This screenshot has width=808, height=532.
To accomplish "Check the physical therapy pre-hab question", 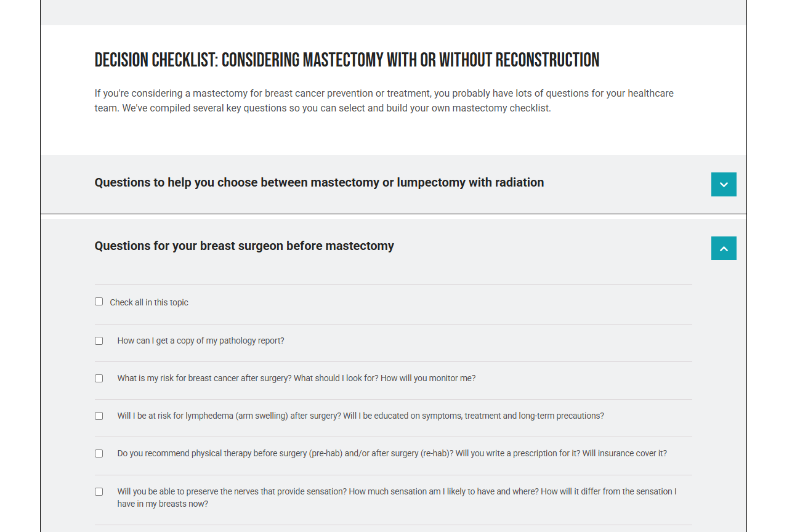I will click(x=99, y=453).
